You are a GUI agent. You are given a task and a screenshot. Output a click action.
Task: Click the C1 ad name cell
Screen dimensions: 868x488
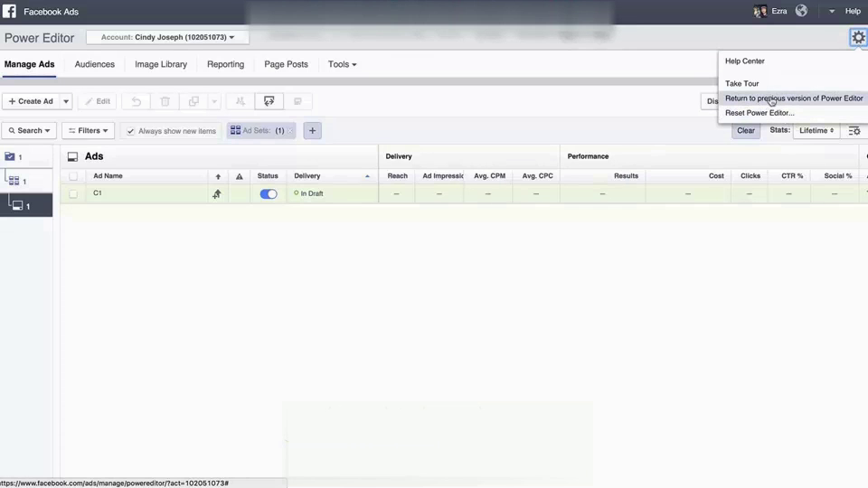(98, 193)
